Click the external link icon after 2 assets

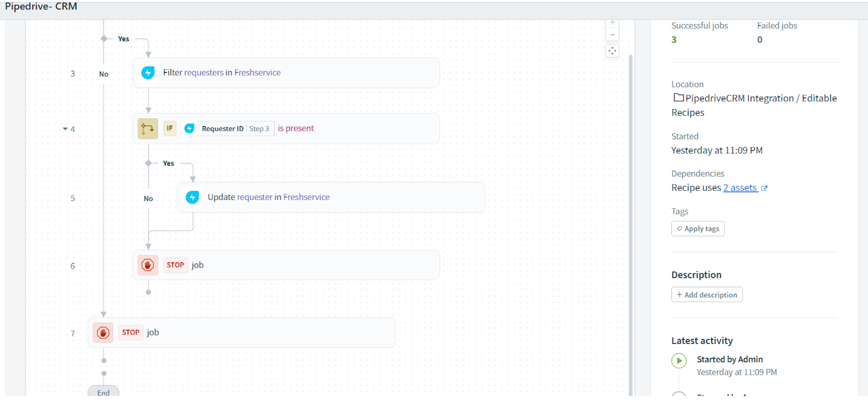pos(764,188)
